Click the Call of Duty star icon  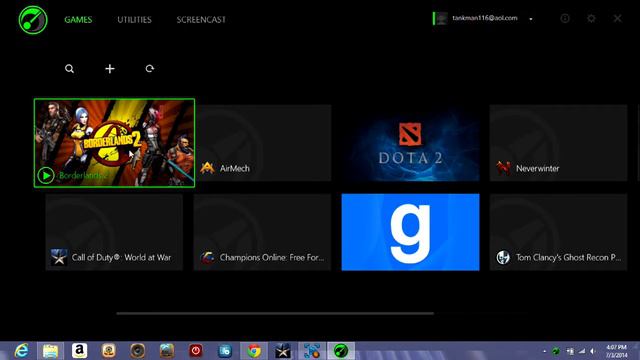pyautogui.click(x=59, y=257)
